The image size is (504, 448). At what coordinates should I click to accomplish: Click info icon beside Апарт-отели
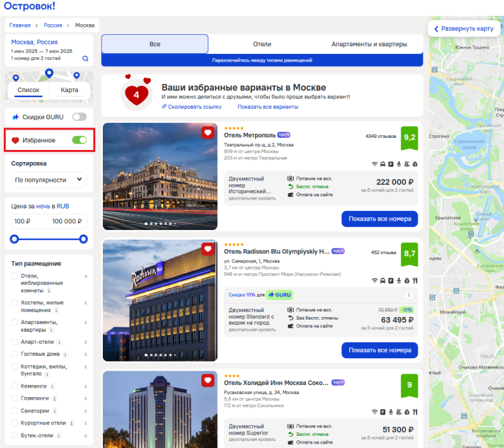coord(59,342)
